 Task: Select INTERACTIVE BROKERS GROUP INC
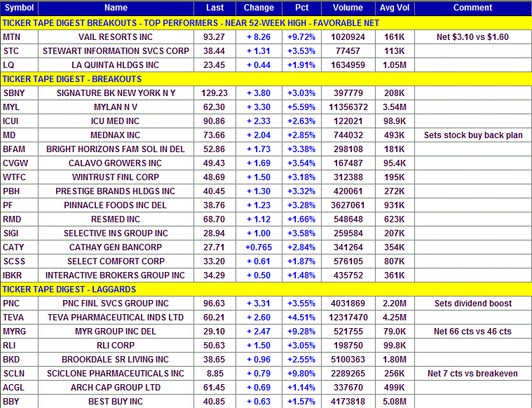click(116, 275)
